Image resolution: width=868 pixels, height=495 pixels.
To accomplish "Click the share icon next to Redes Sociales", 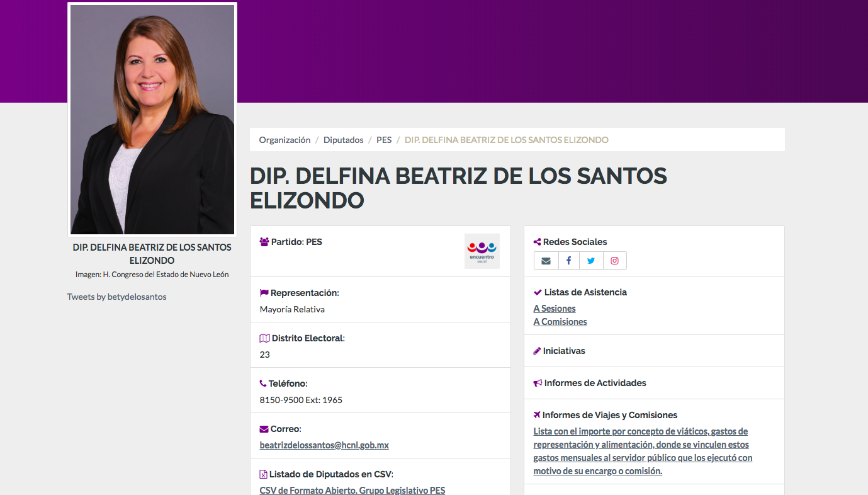I will click(536, 241).
